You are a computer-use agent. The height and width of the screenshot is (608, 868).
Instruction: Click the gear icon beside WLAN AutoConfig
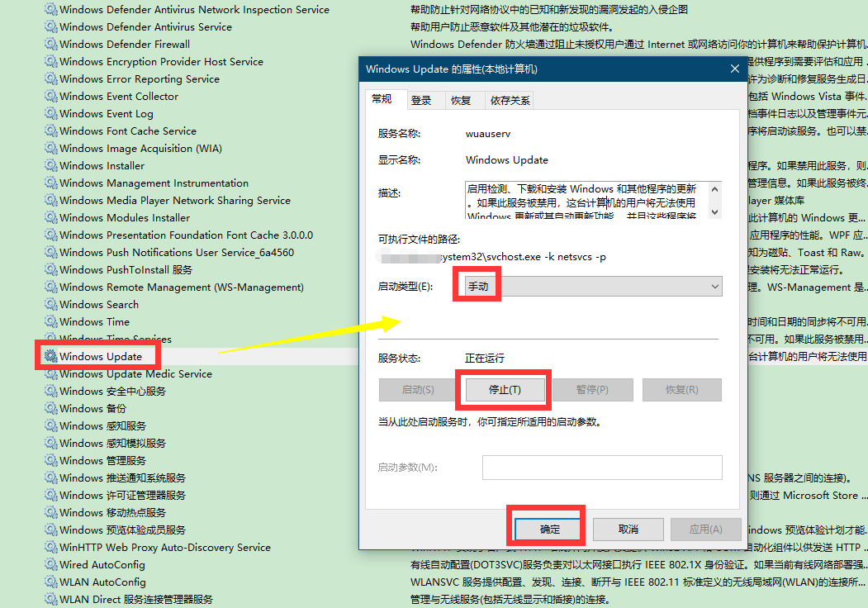[51, 582]
